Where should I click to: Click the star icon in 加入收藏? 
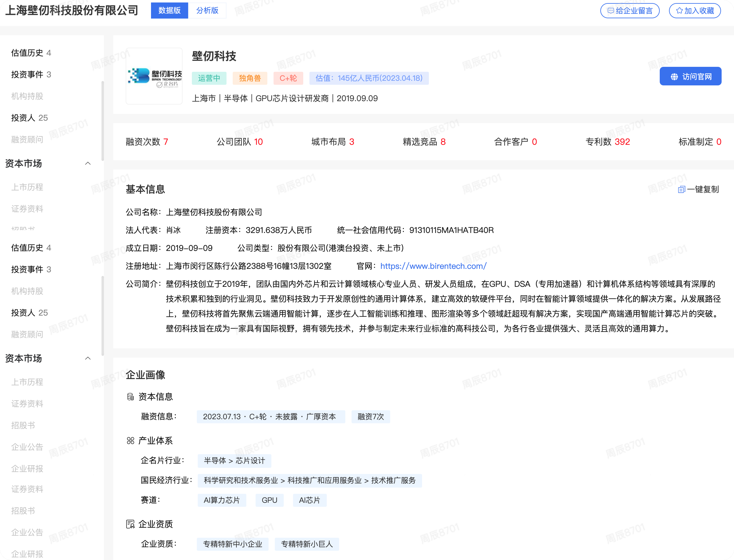(679, 11)
